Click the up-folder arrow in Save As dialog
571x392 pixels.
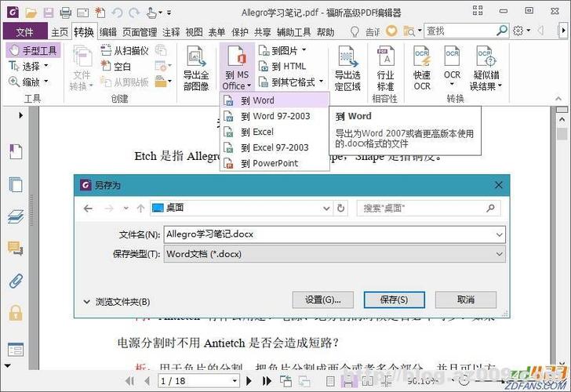140,209
